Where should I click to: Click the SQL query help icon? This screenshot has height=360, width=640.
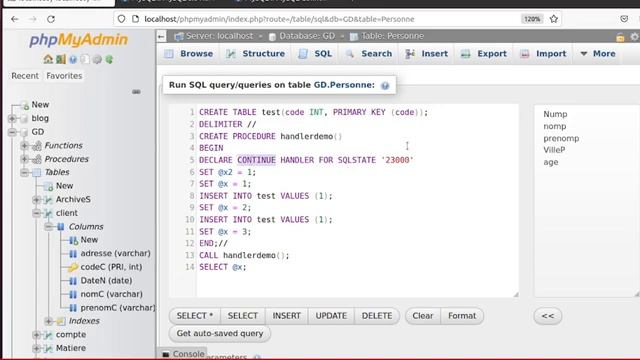coord(385,85)
